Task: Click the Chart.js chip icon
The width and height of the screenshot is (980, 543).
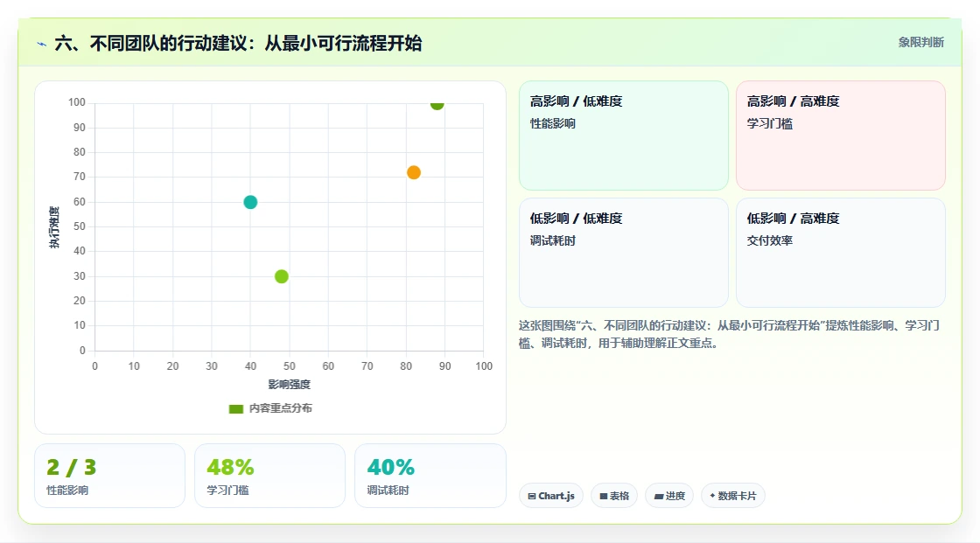Action: click(532, 496)
